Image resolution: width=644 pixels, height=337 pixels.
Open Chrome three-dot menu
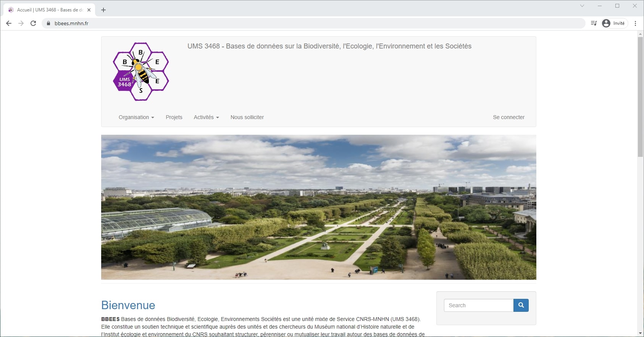pyautogui.click(x=635, y=23)
